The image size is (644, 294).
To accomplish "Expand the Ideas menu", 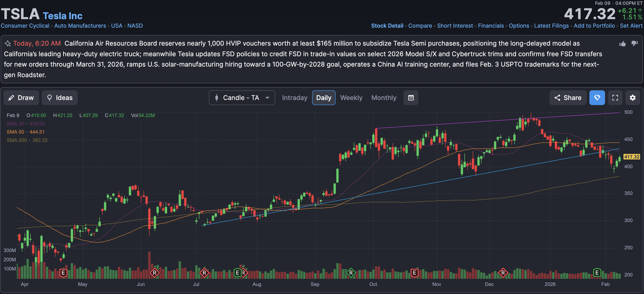I will 59,98.
